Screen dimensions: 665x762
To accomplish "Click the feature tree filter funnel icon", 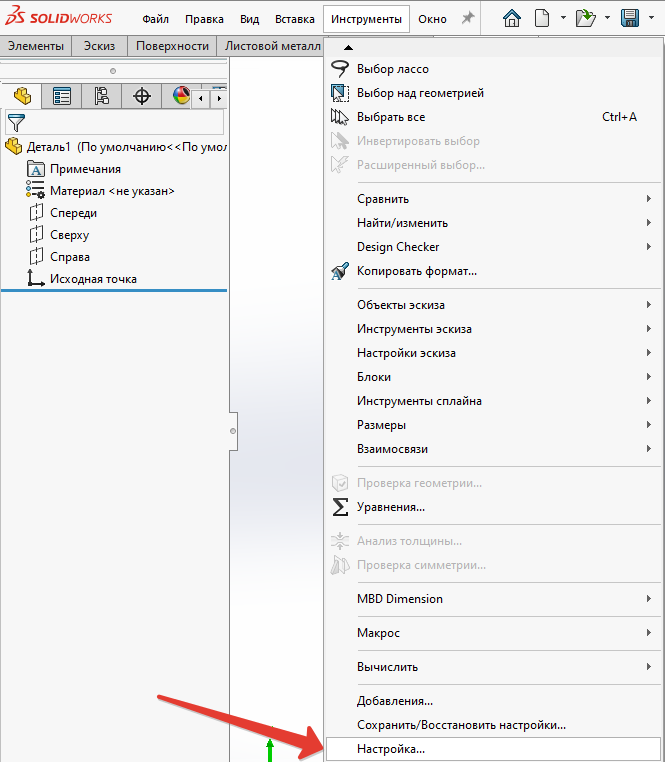I will click(x=16, y=123).
